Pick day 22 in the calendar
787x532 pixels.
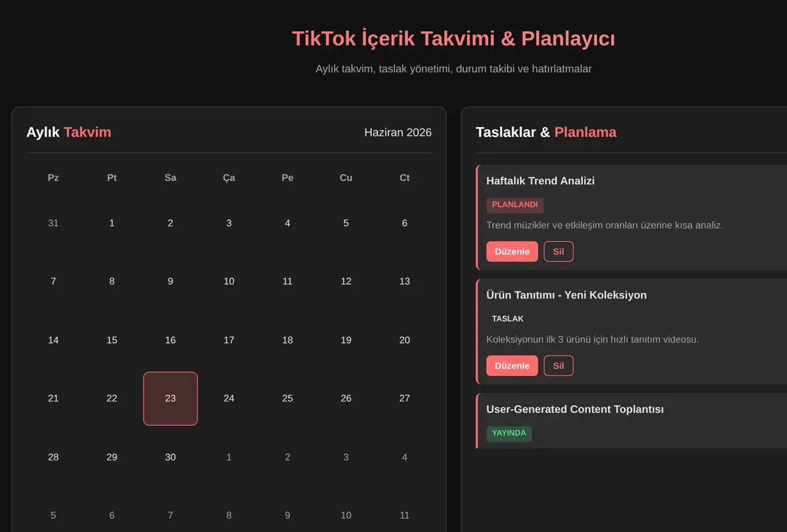point(112,398)
